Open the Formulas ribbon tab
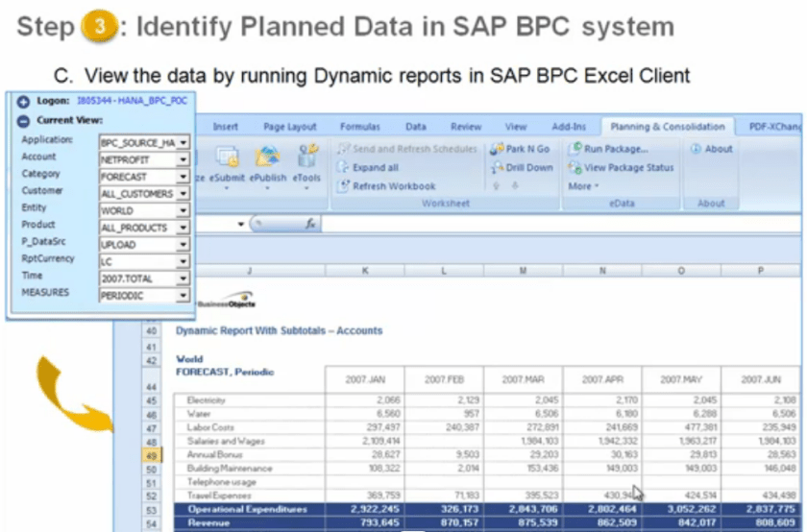807x532 pixels. pyautogui.click(x=360, y=127)
